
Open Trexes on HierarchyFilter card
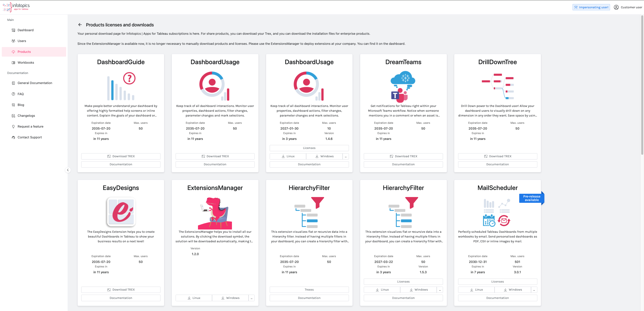[309, 290]
